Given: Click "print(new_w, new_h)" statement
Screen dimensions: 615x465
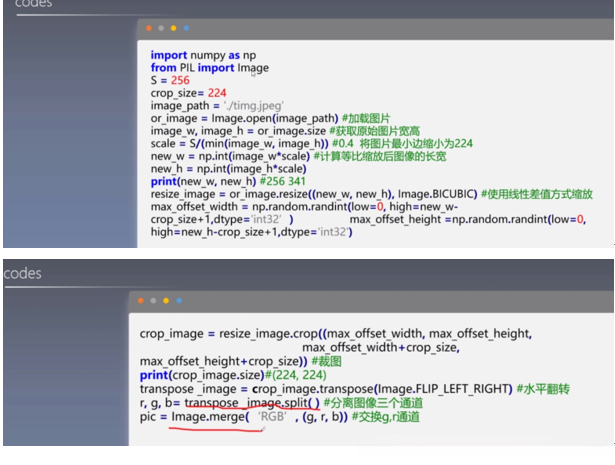Looking at the screenshot, I should 203,182.
